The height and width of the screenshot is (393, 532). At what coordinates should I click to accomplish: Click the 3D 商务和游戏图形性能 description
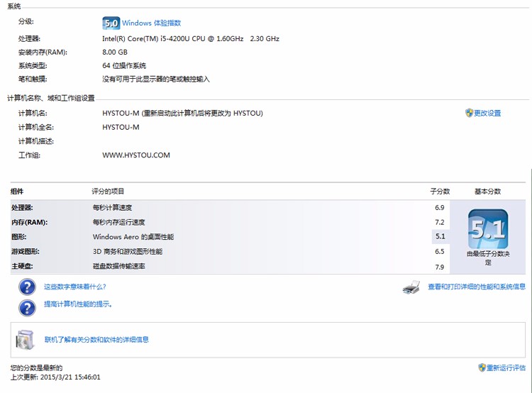pyautogui.click(x=128, y=252)
